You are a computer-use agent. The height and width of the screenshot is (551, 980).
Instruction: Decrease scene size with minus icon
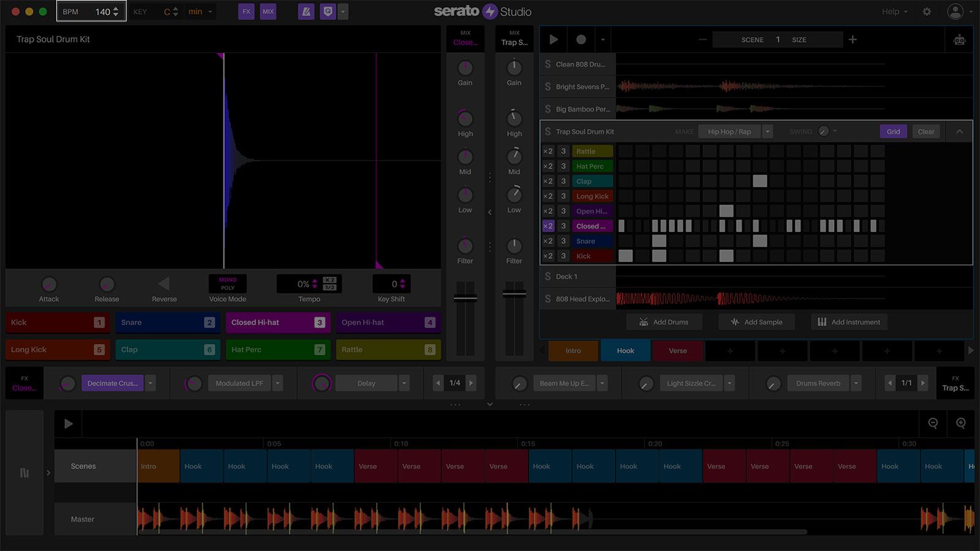(703, 40)
